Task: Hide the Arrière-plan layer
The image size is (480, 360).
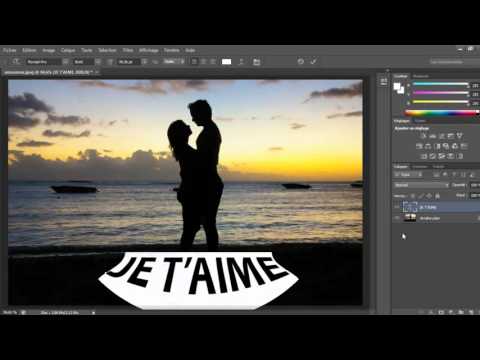Action: coord(397,218)
